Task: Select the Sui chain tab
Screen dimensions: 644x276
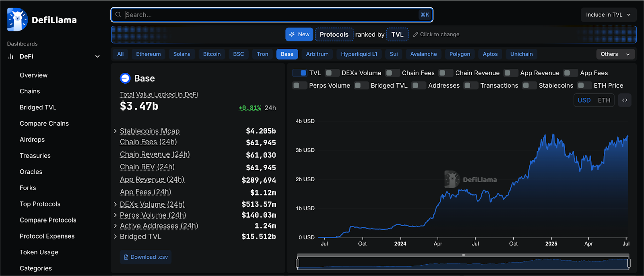Action: [394, 54]
